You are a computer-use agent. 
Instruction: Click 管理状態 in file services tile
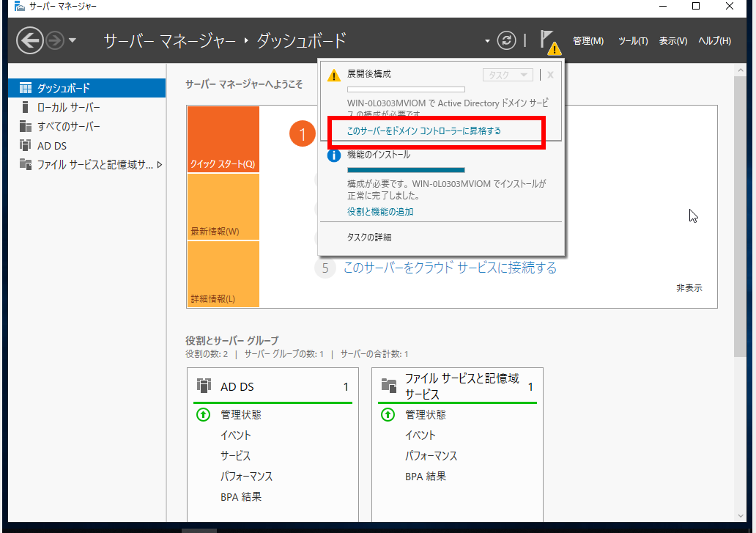coord(425,415)
